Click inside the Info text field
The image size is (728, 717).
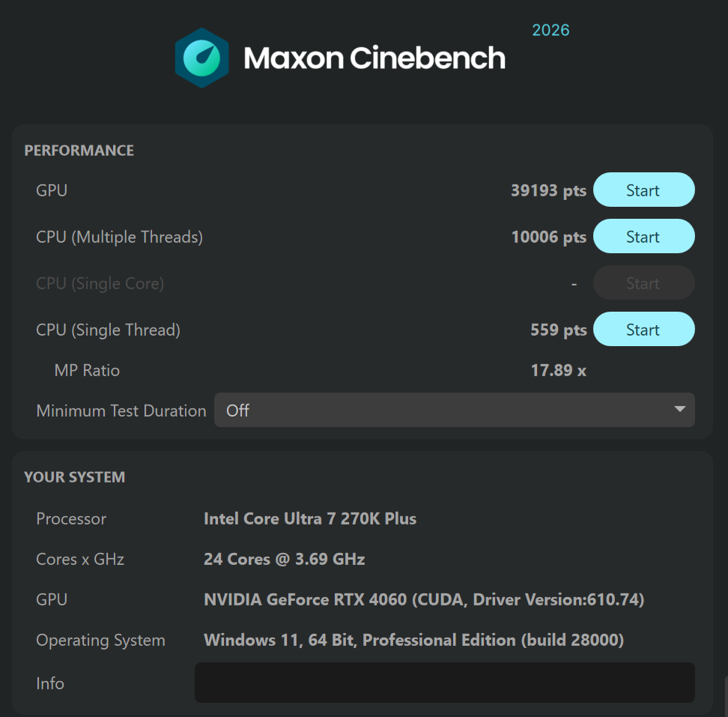tap(444, 683)
